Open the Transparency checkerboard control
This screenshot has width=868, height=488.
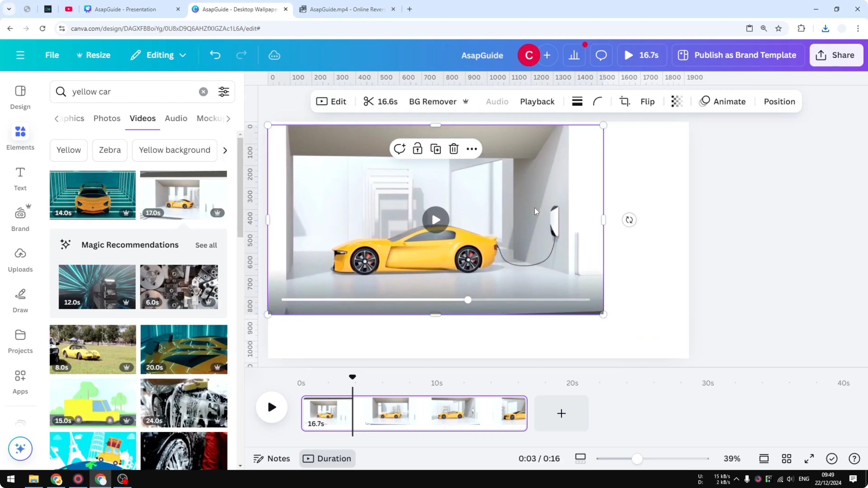677,101
